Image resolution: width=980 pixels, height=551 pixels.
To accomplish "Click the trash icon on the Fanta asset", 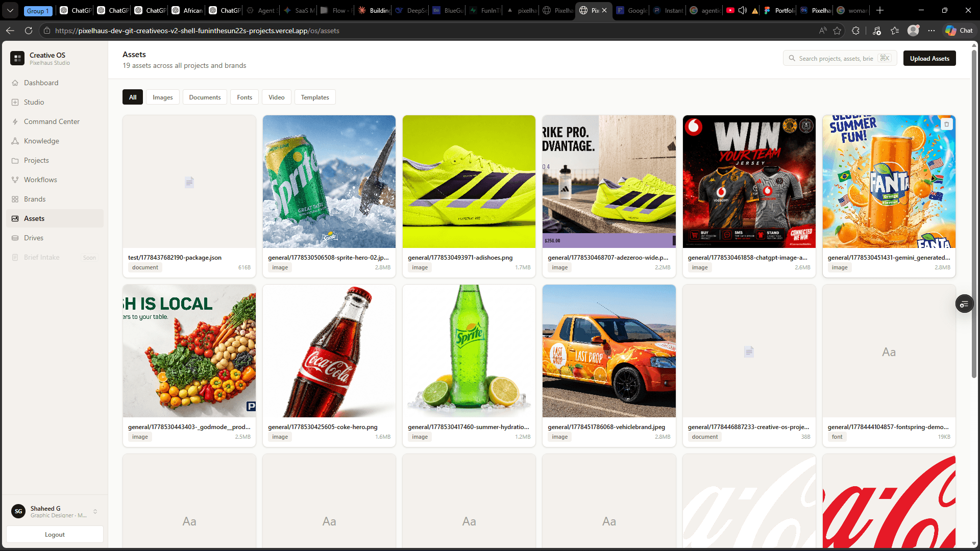I will point(946,124).
